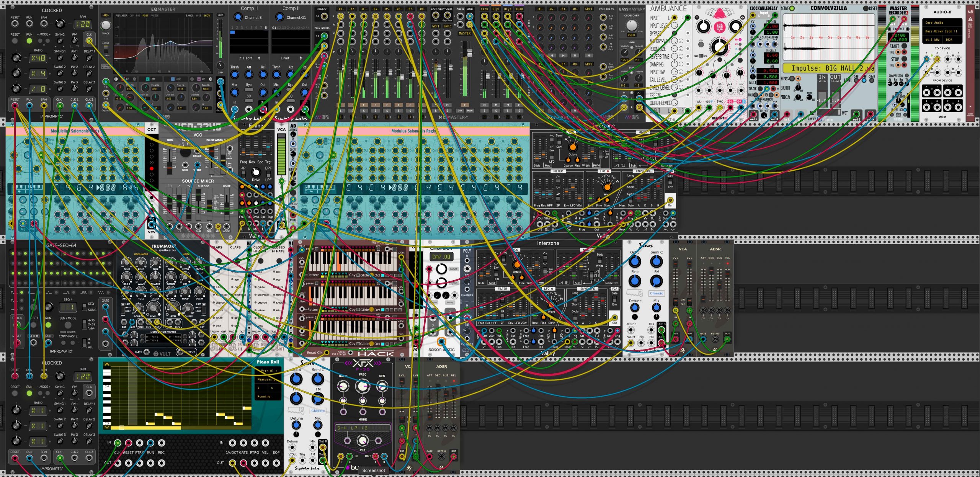This screenshot has height=477, width=980.
Task: Set EQMaster analyser to OFF
Action: coord(131,16)
